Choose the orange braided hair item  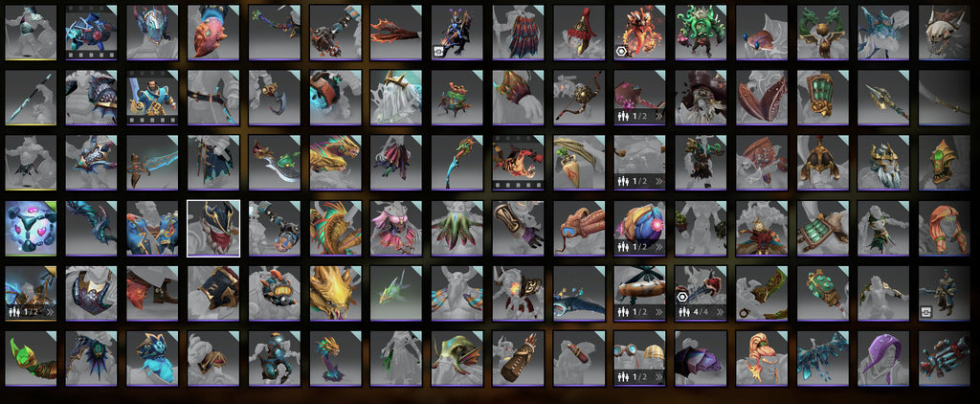pos(945,228)
